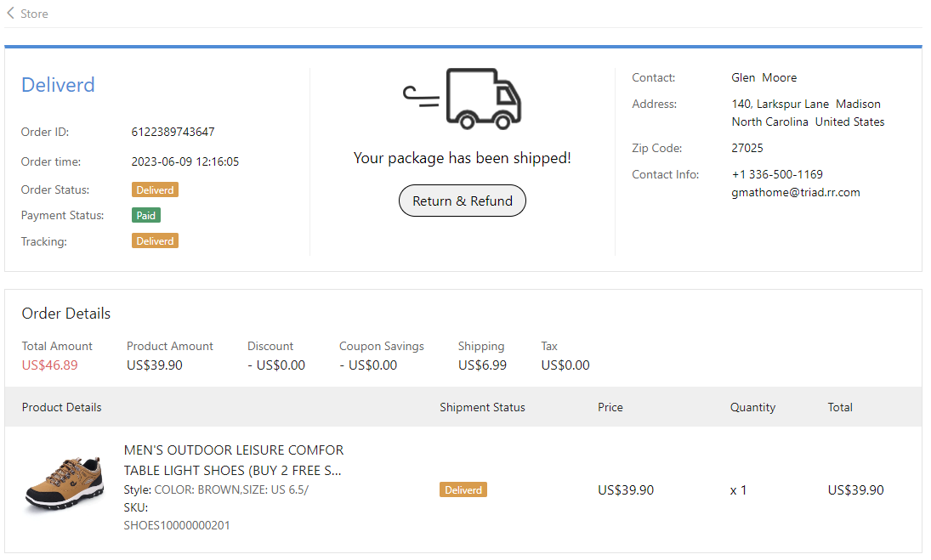Click the email gmathome@triad.rr.com
This screenshot has width=931, height=560.
796,193
